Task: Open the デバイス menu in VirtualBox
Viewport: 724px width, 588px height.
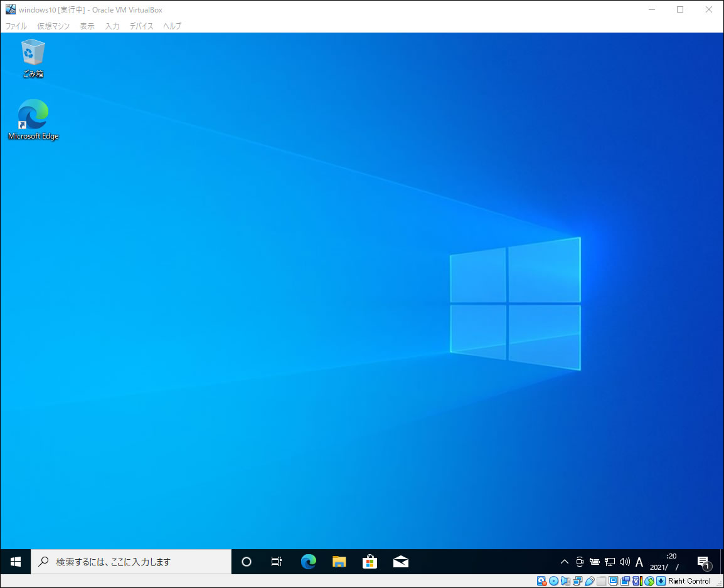Action: coord(141,26)
